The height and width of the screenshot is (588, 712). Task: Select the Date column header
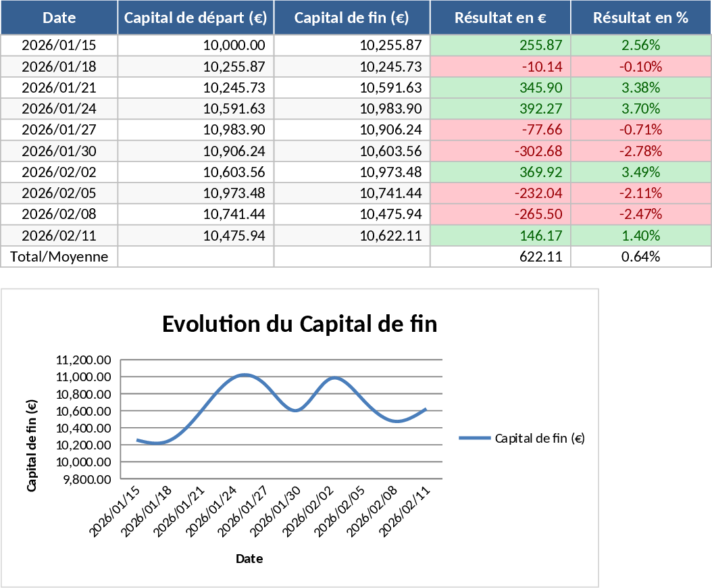(59, 18)
